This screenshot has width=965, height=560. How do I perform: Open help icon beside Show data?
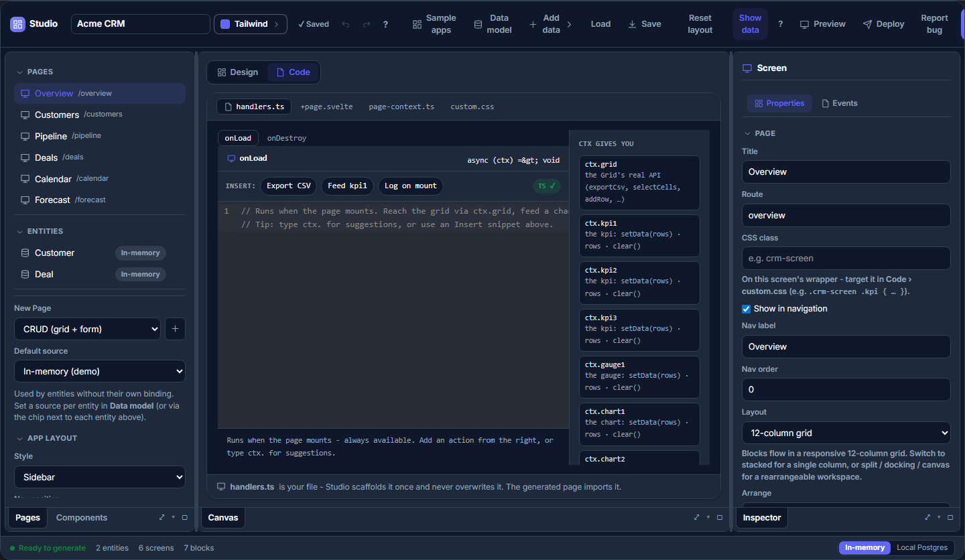(780, 24)
